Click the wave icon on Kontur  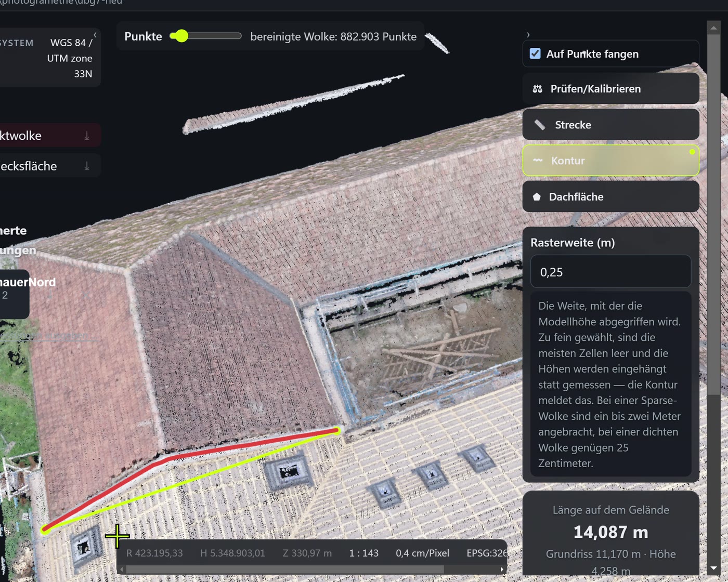[x=538, y=161]
